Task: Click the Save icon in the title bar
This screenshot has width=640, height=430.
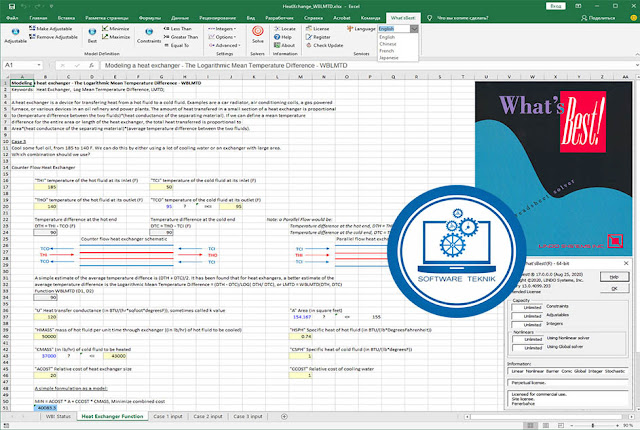Action: click(12, 6)
